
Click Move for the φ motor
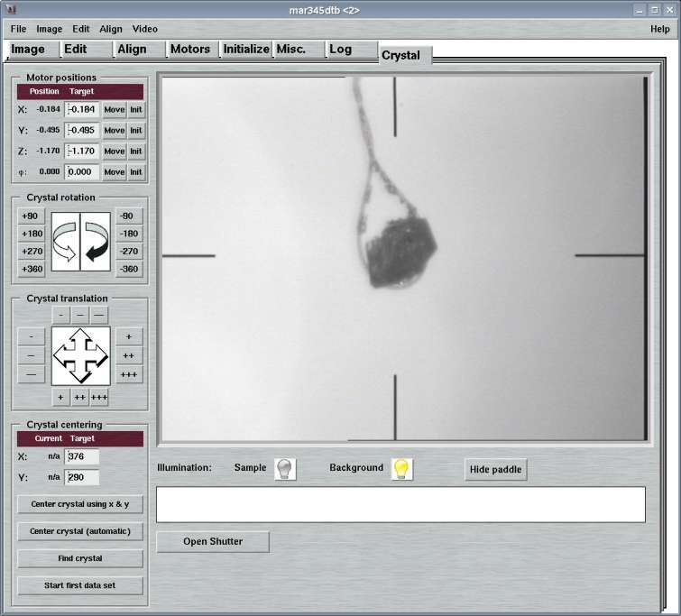(114, 172)
